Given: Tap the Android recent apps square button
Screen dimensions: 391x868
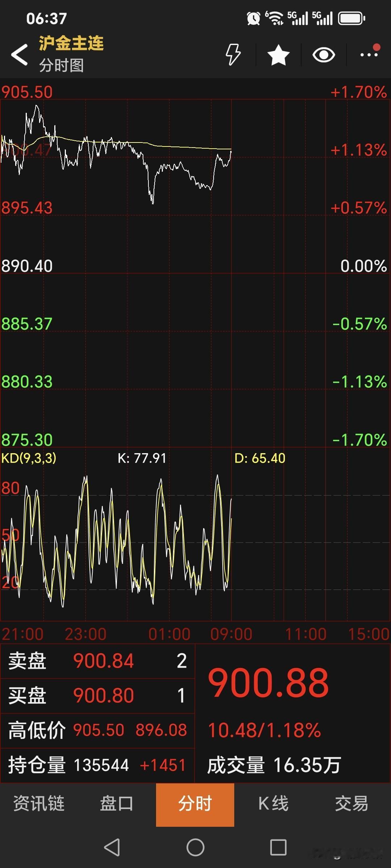Looking at the screenshot, I should tap(278, 847).
